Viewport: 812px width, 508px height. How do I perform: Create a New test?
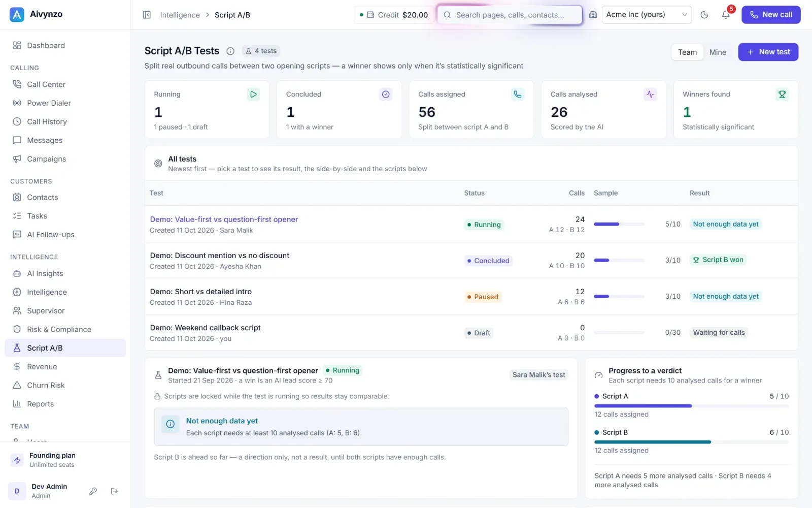[x=768, y=52]
